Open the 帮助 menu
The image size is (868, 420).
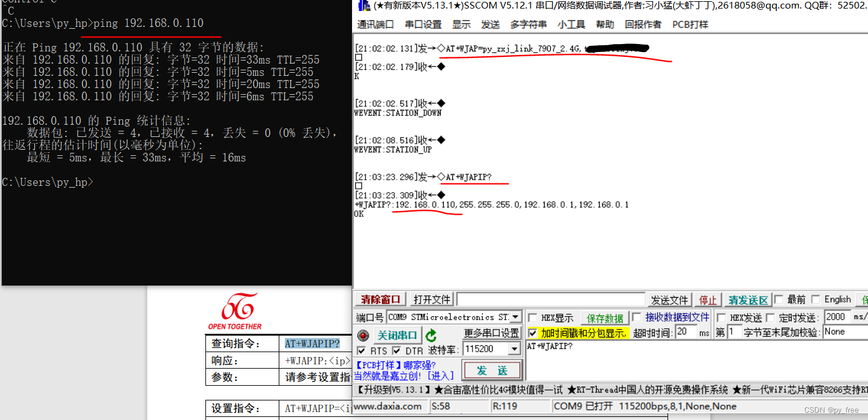pyautogui.click(x=605, y=24)
